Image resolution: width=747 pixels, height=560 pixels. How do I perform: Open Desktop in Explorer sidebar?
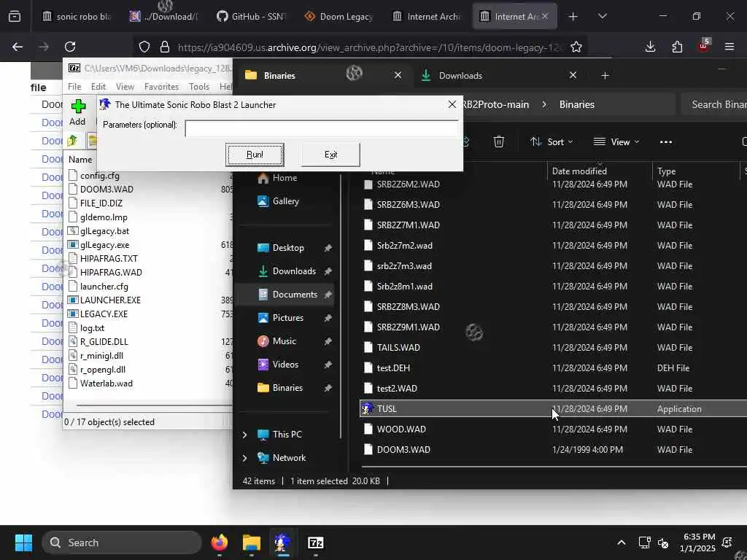pos(287,248)
